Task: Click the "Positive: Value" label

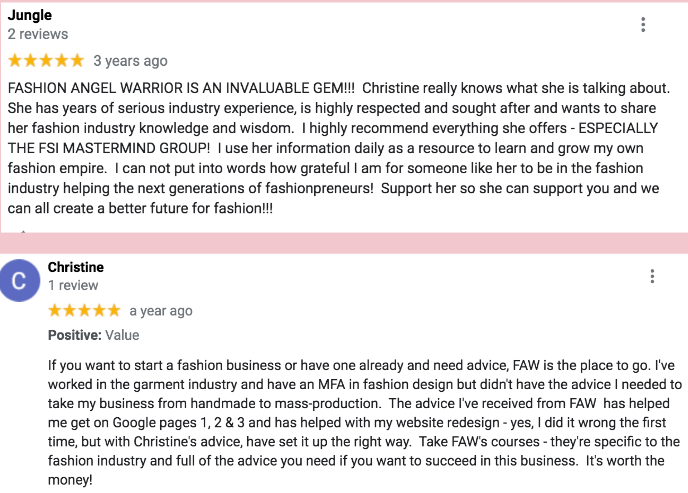Action: (x=93, y=335)
